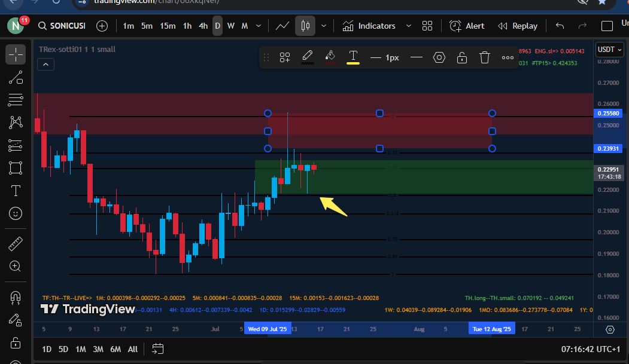629x364 pixels.
Task: Select the monthly M timeframe in top toolbar
Action: (244, 26)
